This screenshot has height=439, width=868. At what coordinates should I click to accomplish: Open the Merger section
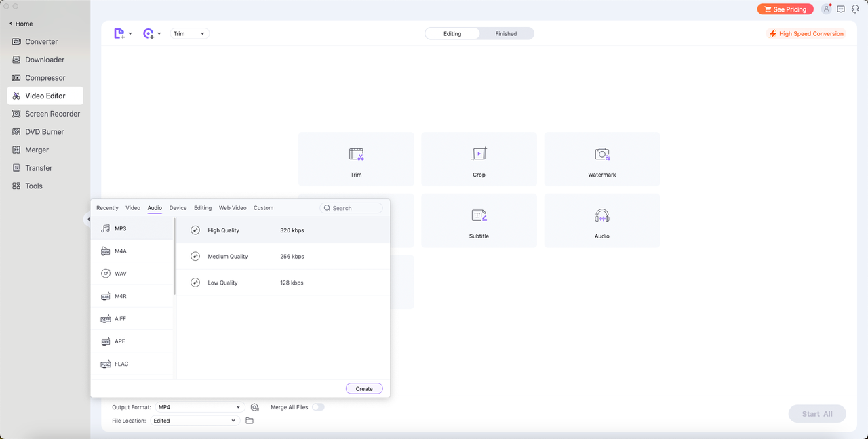(45, 150)
